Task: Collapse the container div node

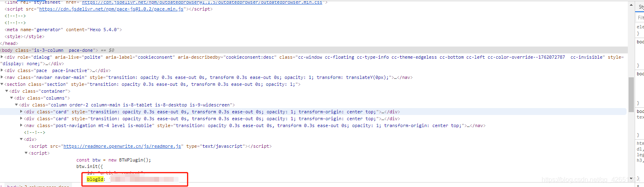Action: pos(7,91)
